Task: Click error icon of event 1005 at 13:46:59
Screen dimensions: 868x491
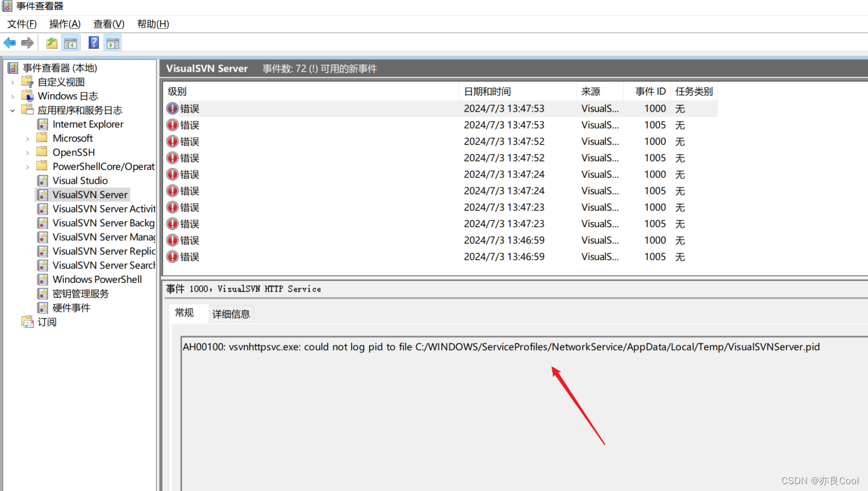Action: [x=172, y=256]
